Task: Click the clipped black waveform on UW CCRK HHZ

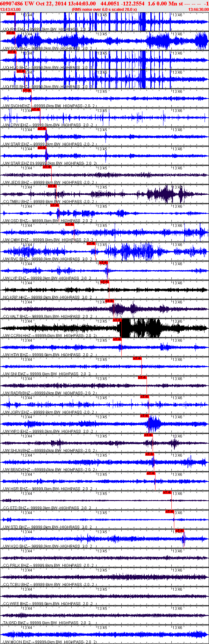Action: coord(140,328)
